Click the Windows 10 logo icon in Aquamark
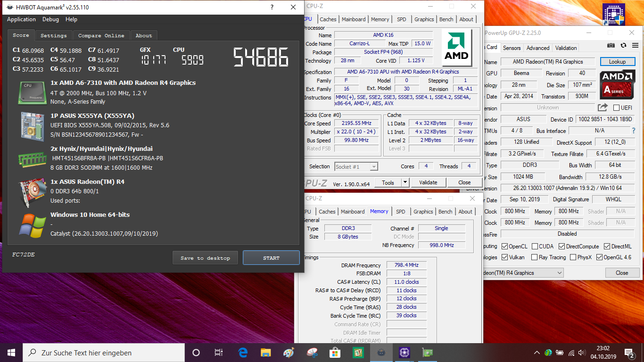This screenshot has height=362, width=644. [x=33, y=225]
